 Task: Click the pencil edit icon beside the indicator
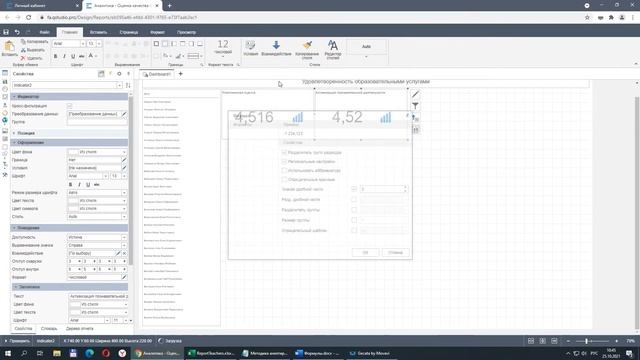[415, 94]
